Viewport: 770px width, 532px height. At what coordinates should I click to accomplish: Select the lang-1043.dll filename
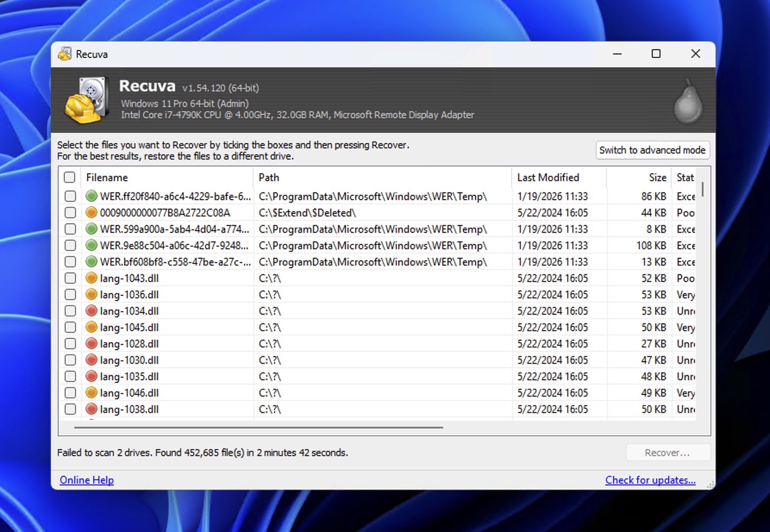(129, 278)
